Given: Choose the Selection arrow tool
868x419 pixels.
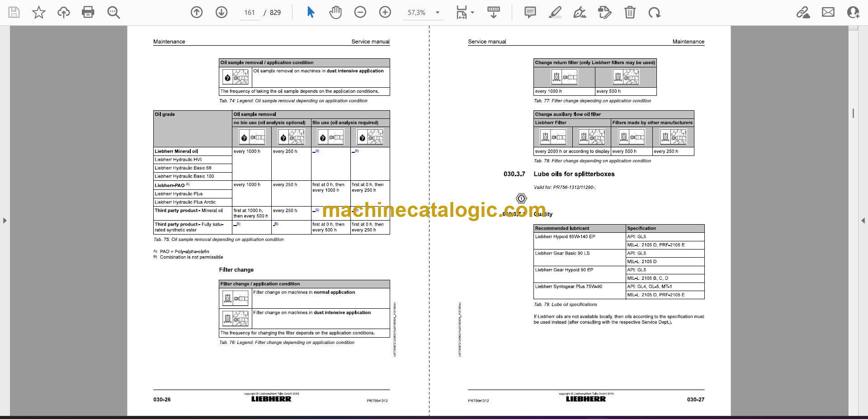Looking at the screenshot, I should pyautogui.click(x=311, y=12).
